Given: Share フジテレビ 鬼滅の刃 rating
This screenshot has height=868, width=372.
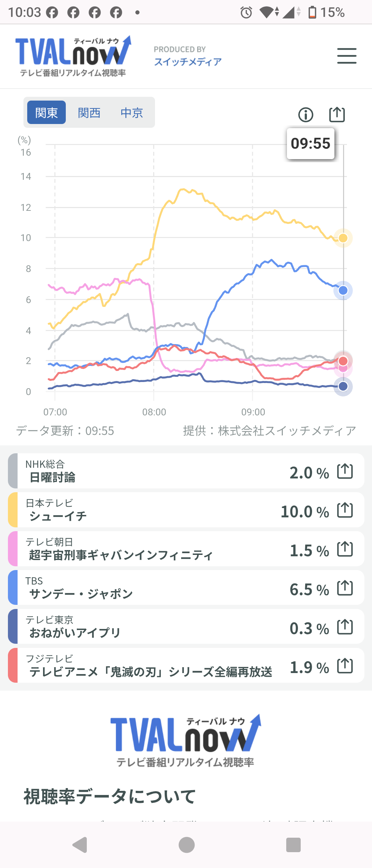Looking at the screenshot, I should 345,665.
